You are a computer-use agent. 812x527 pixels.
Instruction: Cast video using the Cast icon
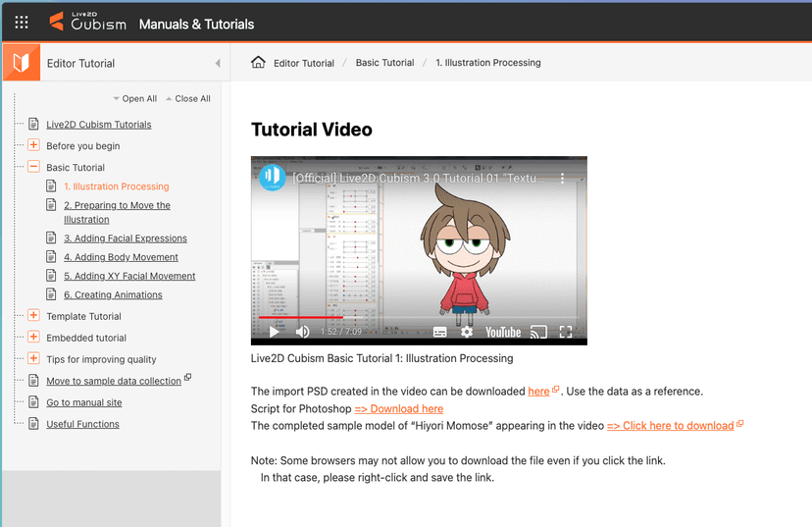click(537, 332)
